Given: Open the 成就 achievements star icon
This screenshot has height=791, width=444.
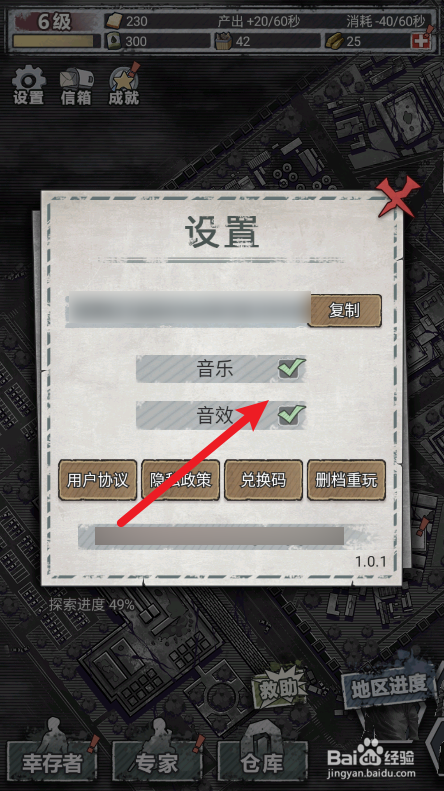Looking at the screenshot, I should click(x=124, y=85).
